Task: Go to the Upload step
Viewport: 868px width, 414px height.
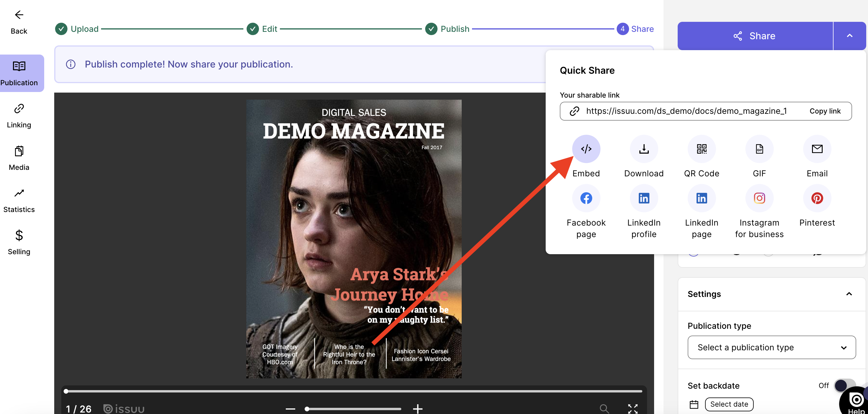Action: (x=77, y=29)
